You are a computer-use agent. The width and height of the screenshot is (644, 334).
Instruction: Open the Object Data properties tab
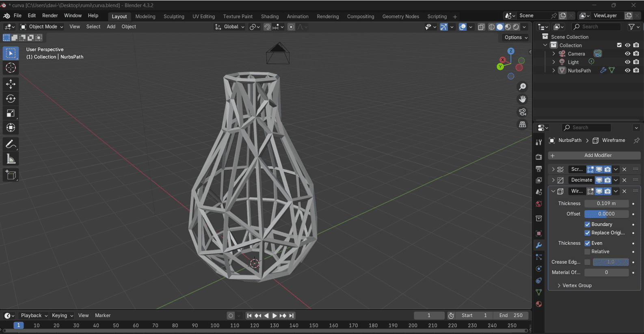[539, 292]
